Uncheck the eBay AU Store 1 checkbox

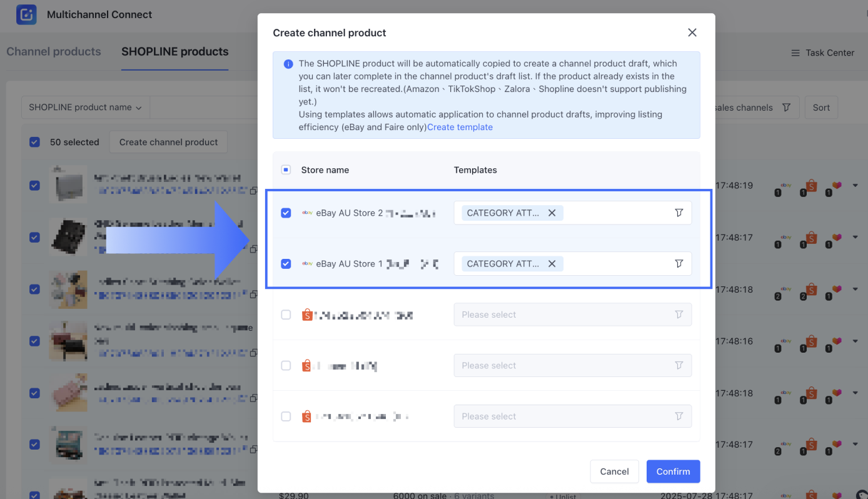pyautogui.click(x=286, y=264)
